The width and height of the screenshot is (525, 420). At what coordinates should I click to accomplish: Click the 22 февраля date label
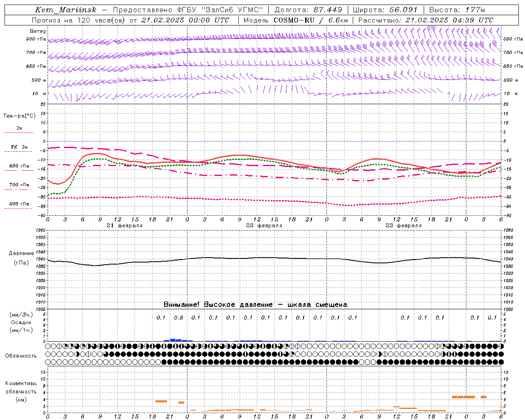264,226
